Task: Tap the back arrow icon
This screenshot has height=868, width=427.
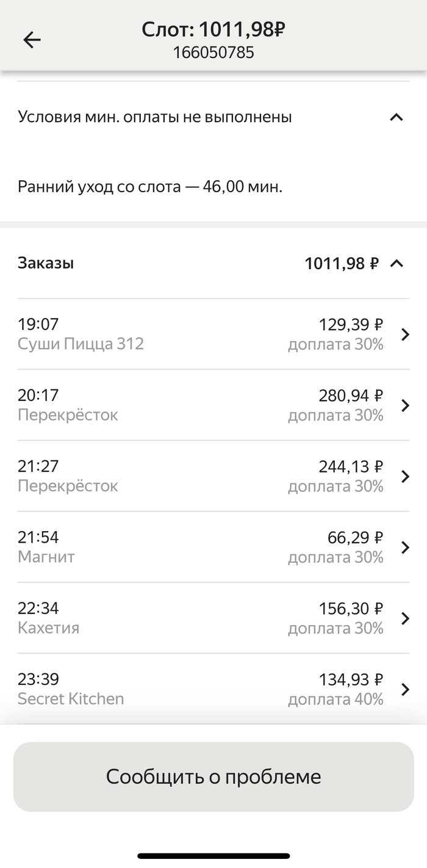Action: coord(32,40)
